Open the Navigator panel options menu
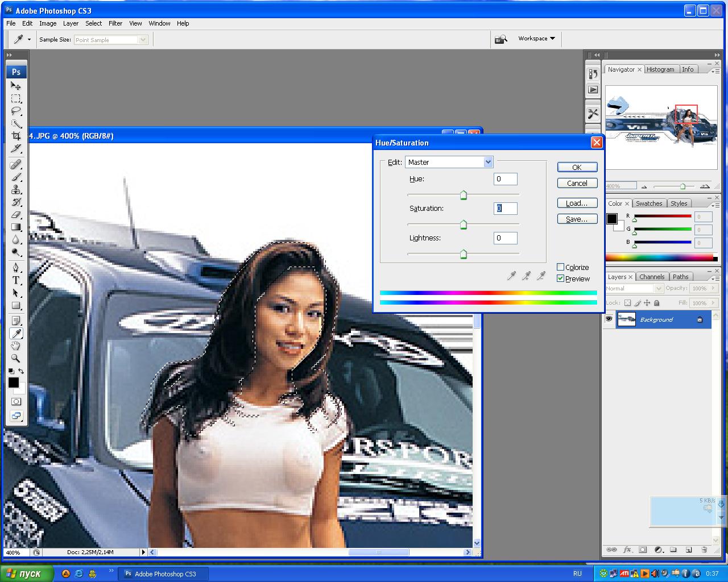The width and height of the screenshot is (728, 582). pyautogui.click(x=714, y=70)
